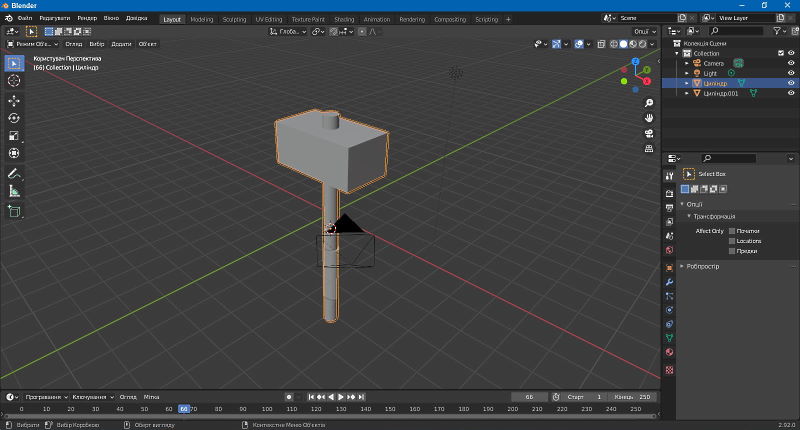The width and height of the screenshot is (800, 430).
Task: Hide the Циліндр.001 object
Action: point(791,93)
